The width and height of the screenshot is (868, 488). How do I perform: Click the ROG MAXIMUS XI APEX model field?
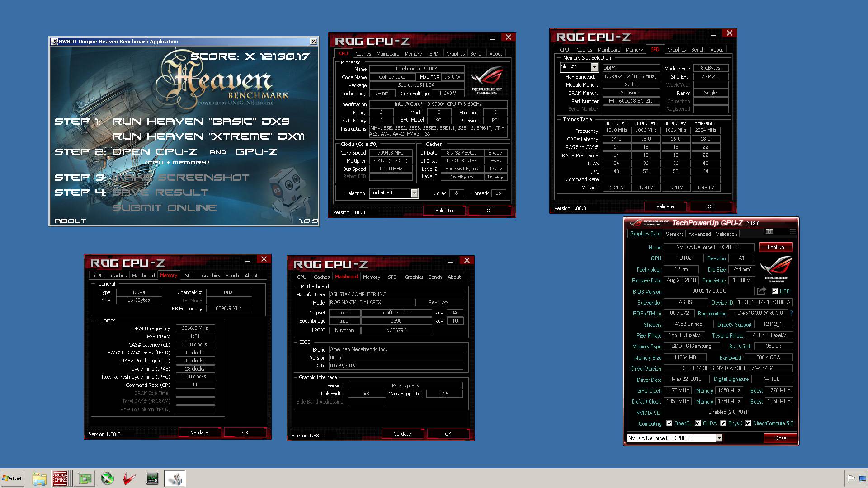(371, 302)
